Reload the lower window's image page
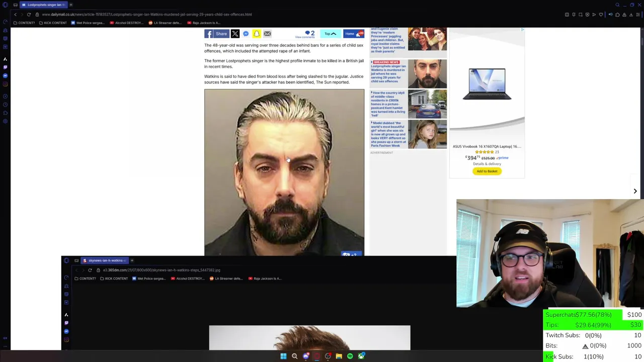The image size is (644, 362). [90, 270]
